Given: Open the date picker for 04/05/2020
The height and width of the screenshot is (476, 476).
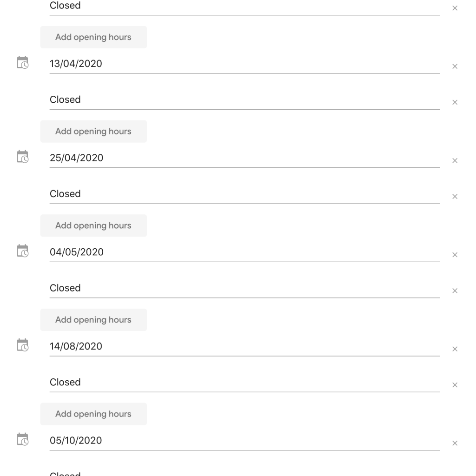Looking at the screenshot, I should [22, 251].
